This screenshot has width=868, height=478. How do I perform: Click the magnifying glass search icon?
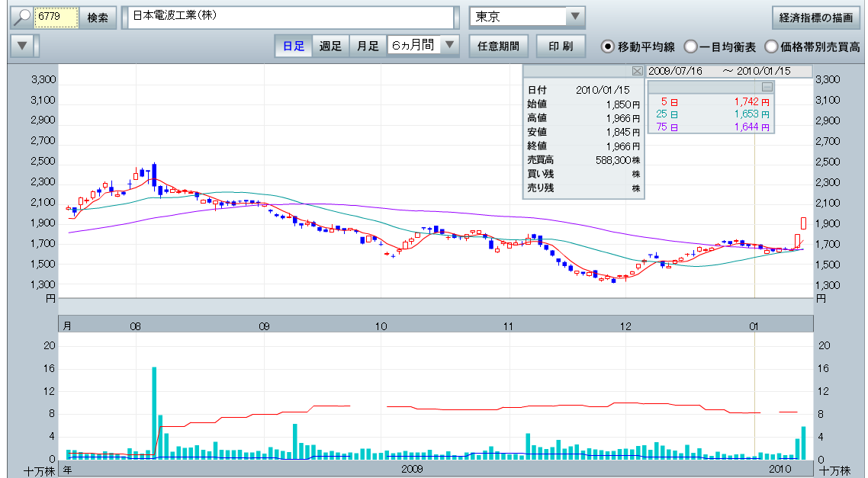tap(22, 17)
